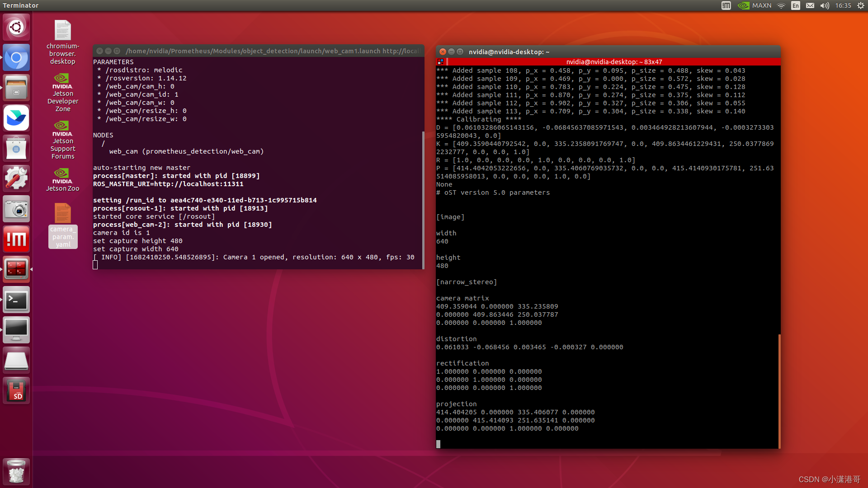
Task: Click the 'Added sample 113' log line
Action: click(591, 111)
